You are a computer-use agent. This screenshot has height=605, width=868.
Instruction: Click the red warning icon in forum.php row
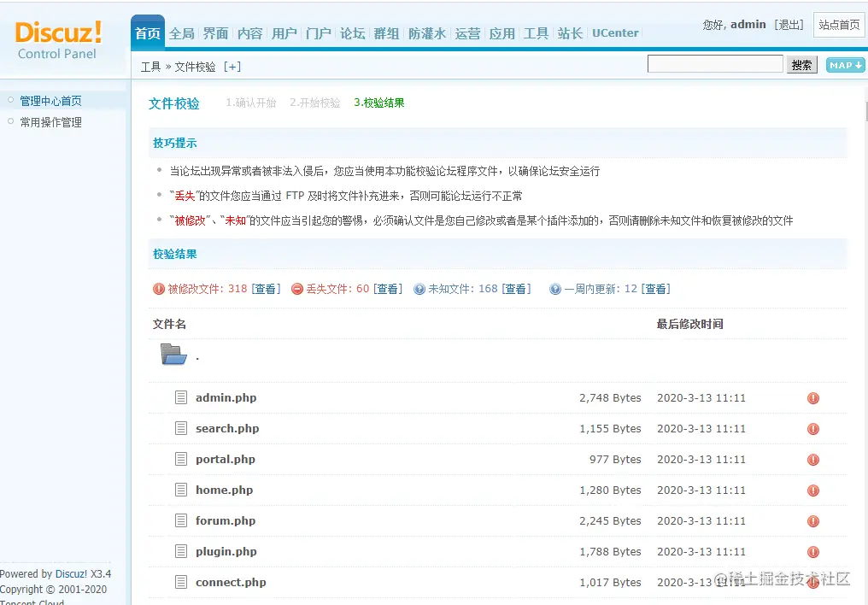[x=812, y=521]
